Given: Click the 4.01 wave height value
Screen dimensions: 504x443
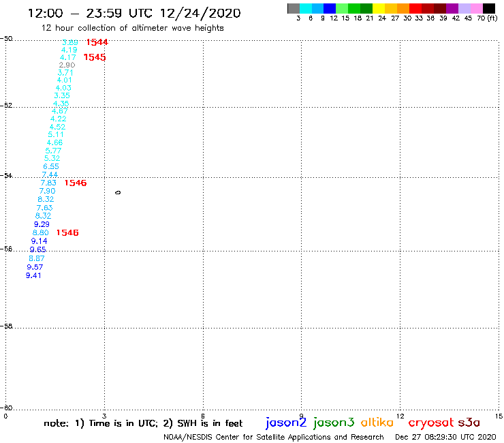Looking at the screenshot, I should [64, 80].
